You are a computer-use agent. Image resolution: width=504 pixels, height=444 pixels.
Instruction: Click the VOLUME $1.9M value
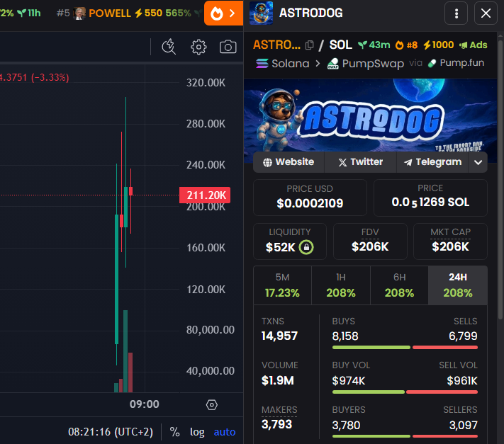click(277, 380)
